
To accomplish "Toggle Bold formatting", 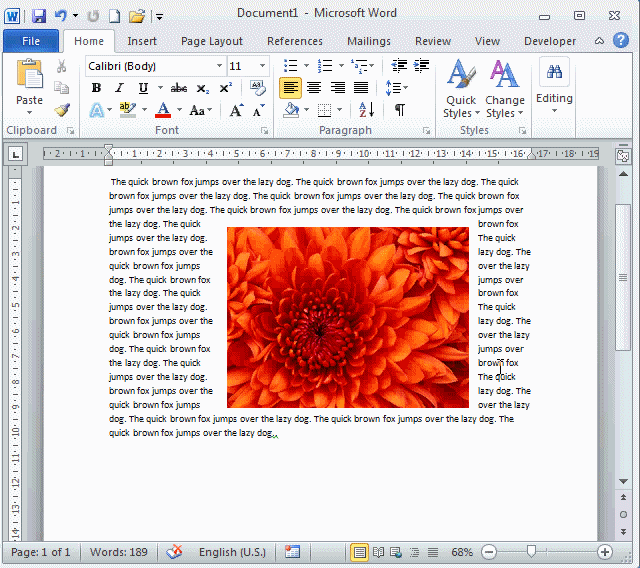I will [x=97, y=88].
